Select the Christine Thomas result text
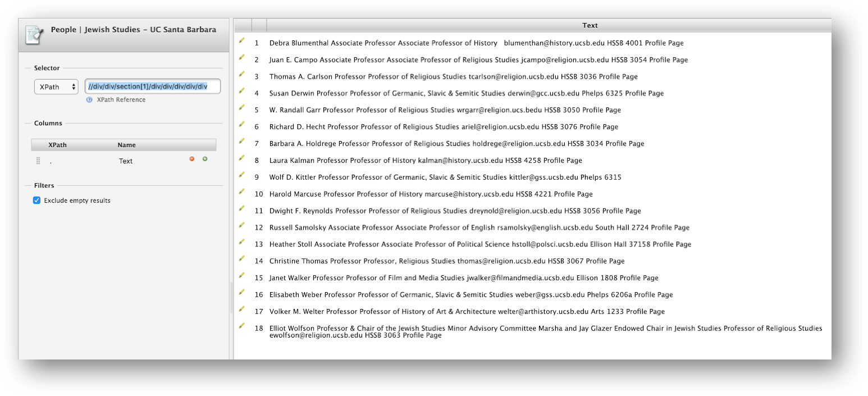Viewport: 868px width, 396px height. [447, 261]
